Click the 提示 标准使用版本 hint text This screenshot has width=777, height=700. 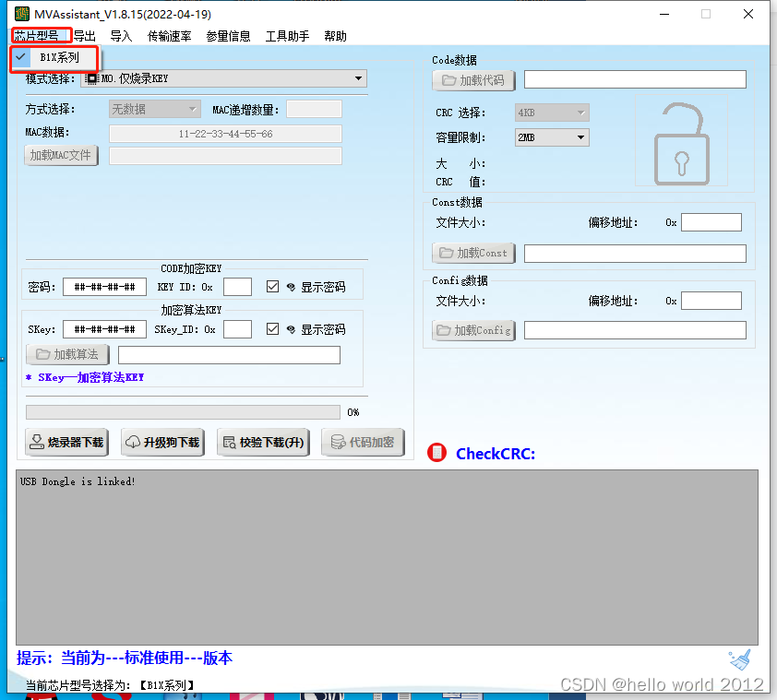[x=125, y=658]
